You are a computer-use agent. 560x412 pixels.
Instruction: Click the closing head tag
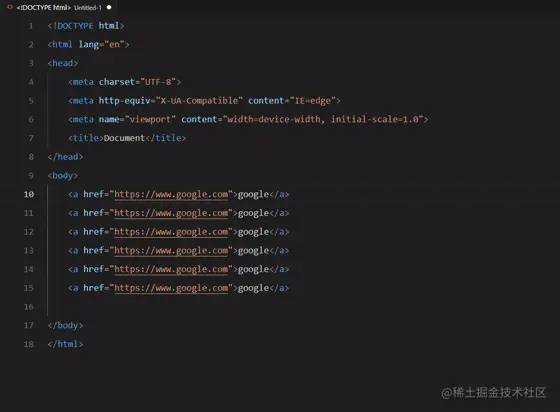point(65,157)
